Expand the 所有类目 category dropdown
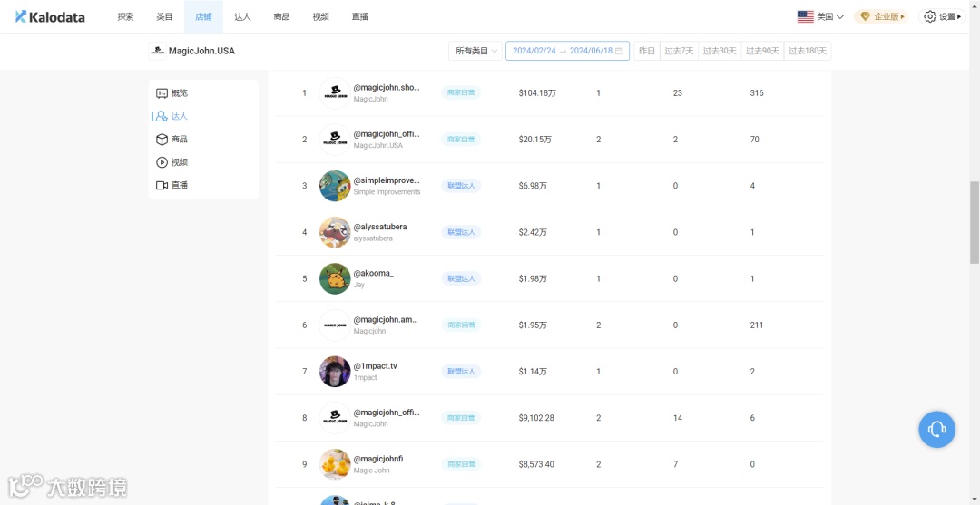This screenshot has width=980, height=505. pos(475,51)
